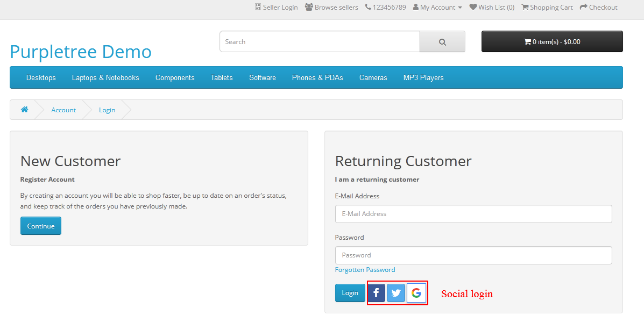Click the Purpletree Demo store title

(x=81, y=52)
